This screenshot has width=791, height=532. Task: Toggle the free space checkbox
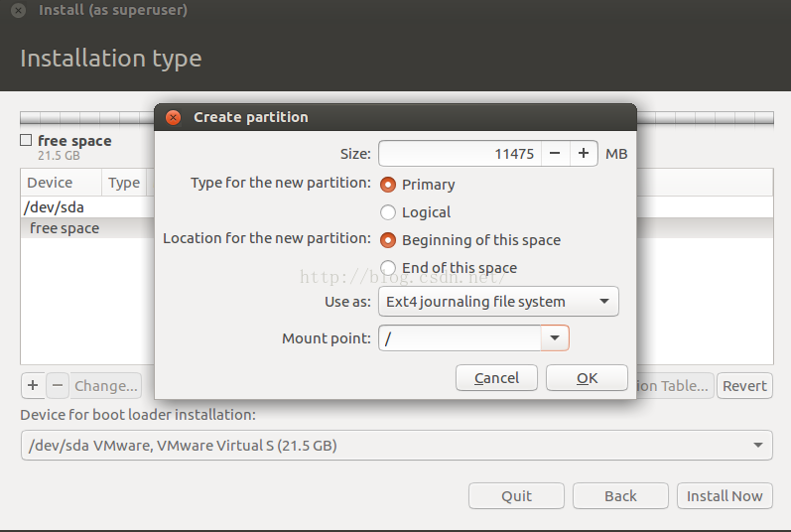26,140
